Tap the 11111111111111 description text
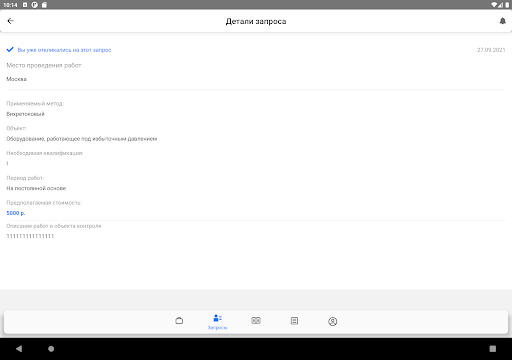 (x=30, y=236)
